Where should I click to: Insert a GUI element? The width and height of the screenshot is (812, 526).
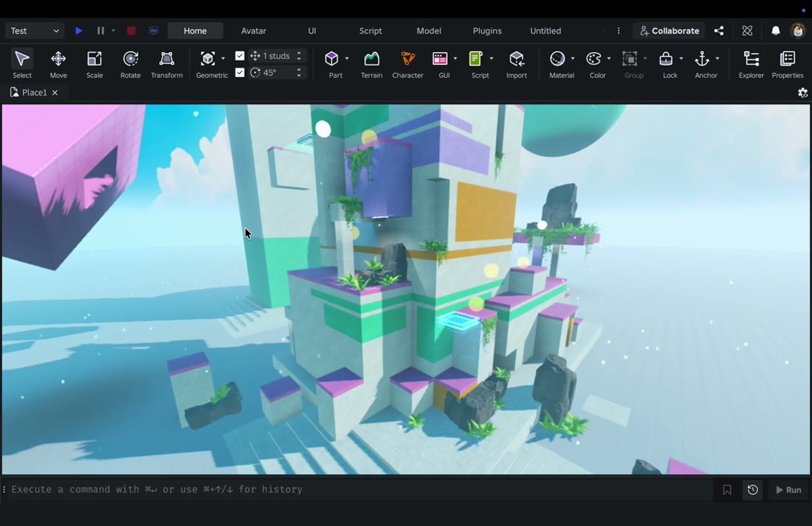pyautogui.click(x=440, y=59)
